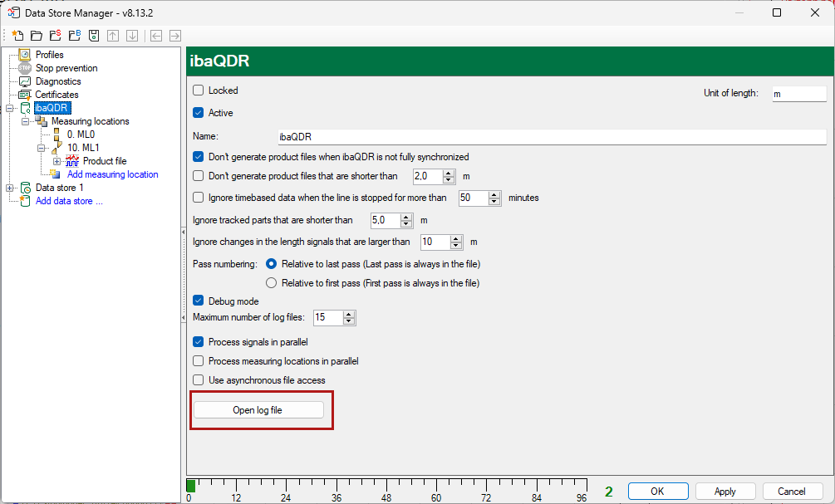Enable Use asynchronous file access

198,380
